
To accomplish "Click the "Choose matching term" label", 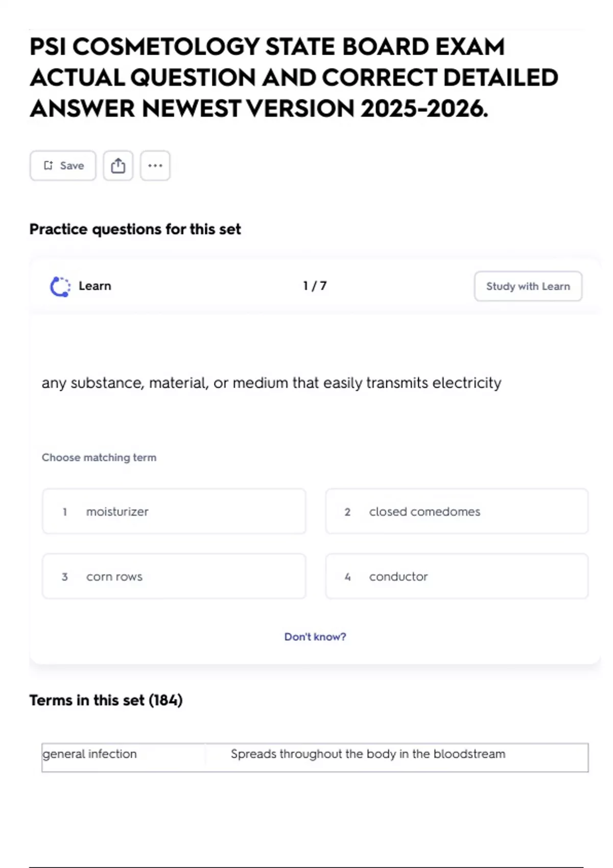I will tap(99, 457).
